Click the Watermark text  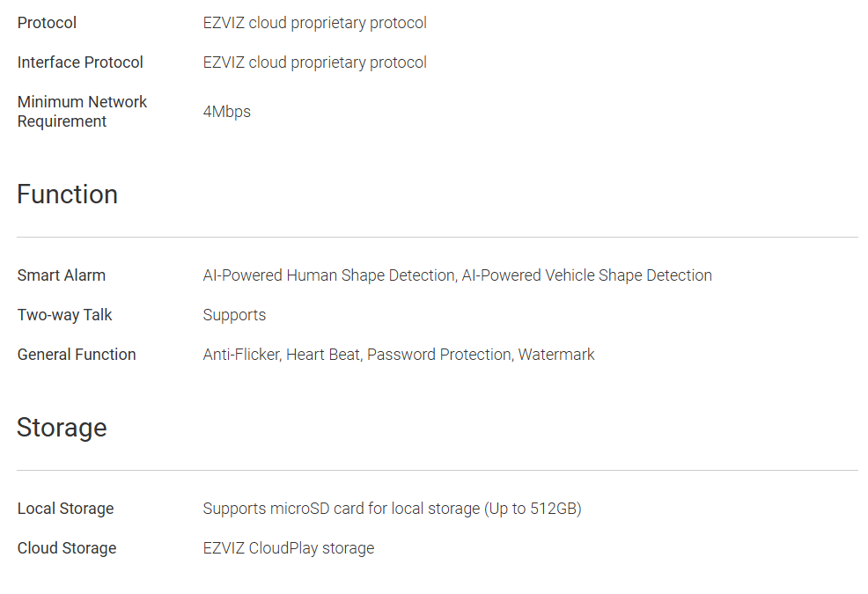(556, 355)
